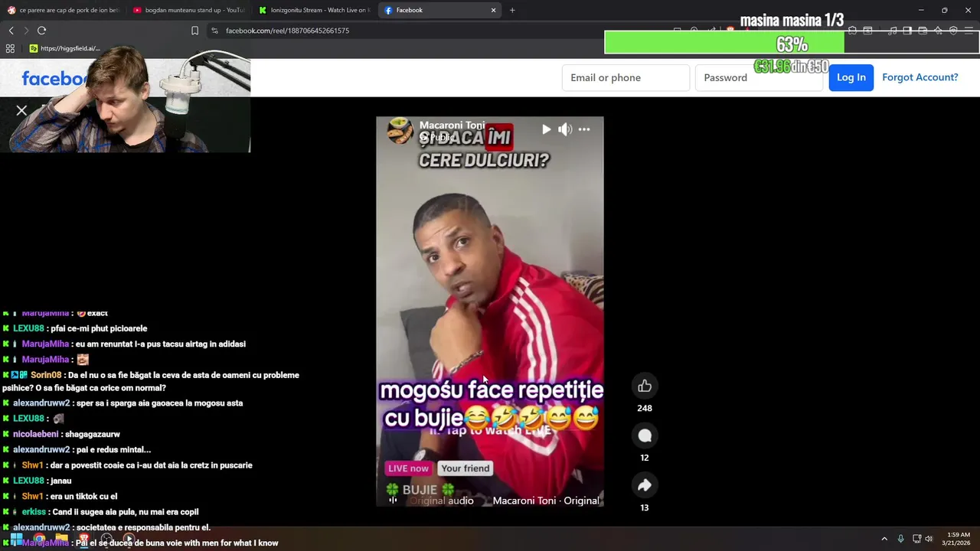Play the reel with the play button
The image size is (980, 551).
(546, 129)
